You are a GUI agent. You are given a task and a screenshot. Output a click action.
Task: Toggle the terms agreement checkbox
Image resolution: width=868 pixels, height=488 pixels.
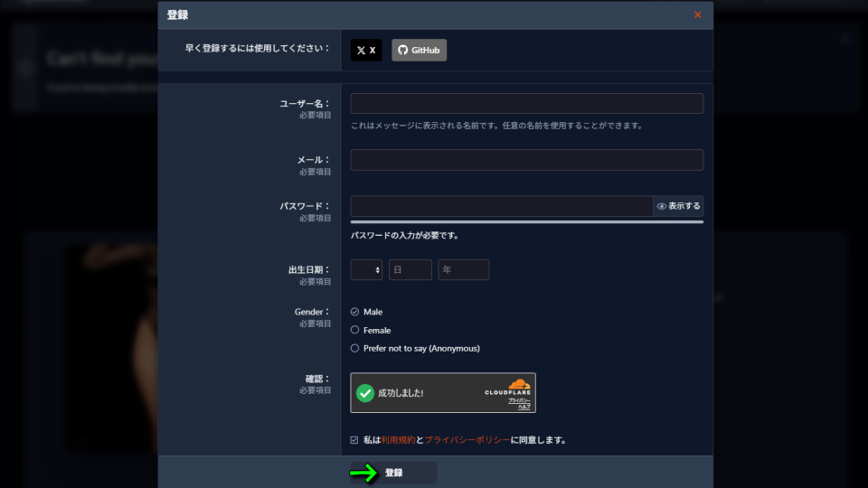click(x=354, y=440)
